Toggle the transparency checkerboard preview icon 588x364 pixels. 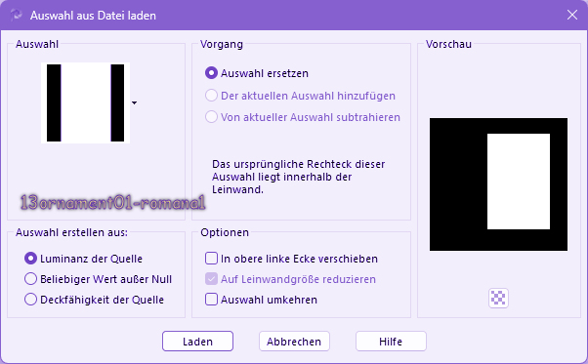[498, 298]
